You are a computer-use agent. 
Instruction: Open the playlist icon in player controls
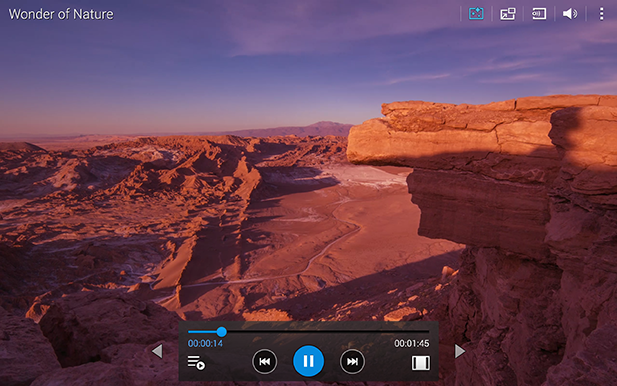coord(196,362)
